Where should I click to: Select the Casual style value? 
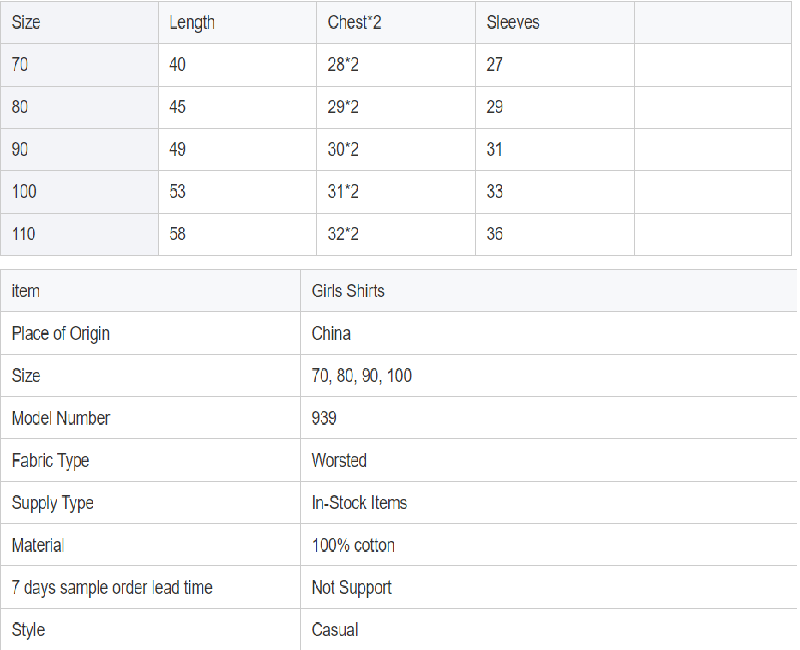(x=335, y=630)
